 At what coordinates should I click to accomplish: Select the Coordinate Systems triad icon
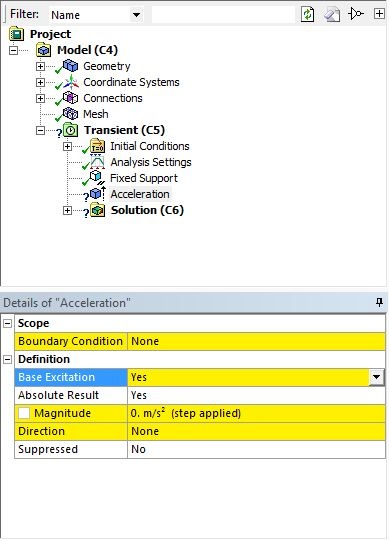pos(71,82)
